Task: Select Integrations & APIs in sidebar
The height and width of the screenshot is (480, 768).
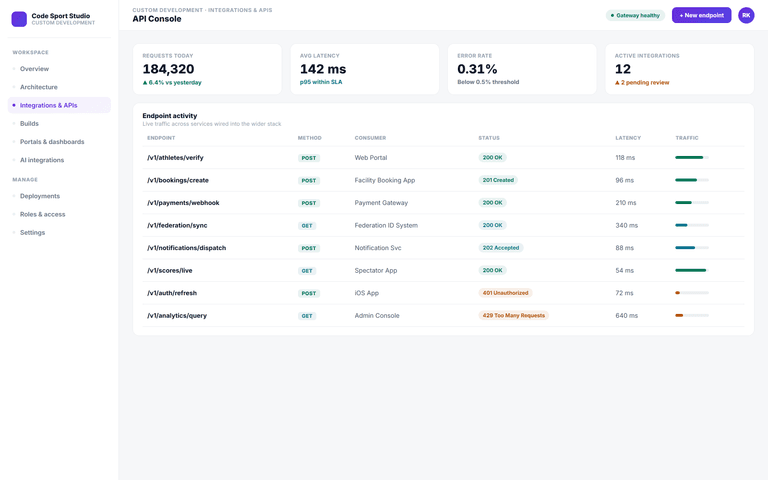Action: [59, 105]
